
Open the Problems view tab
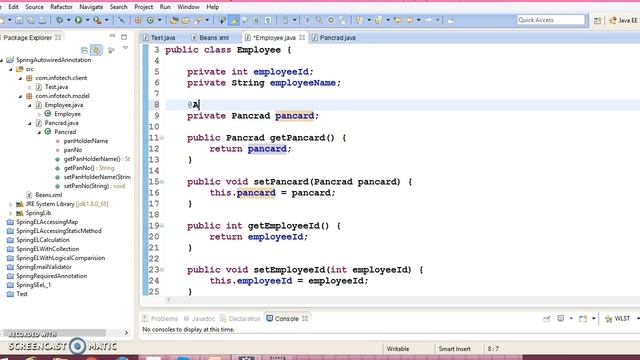[x=160, y=318]
